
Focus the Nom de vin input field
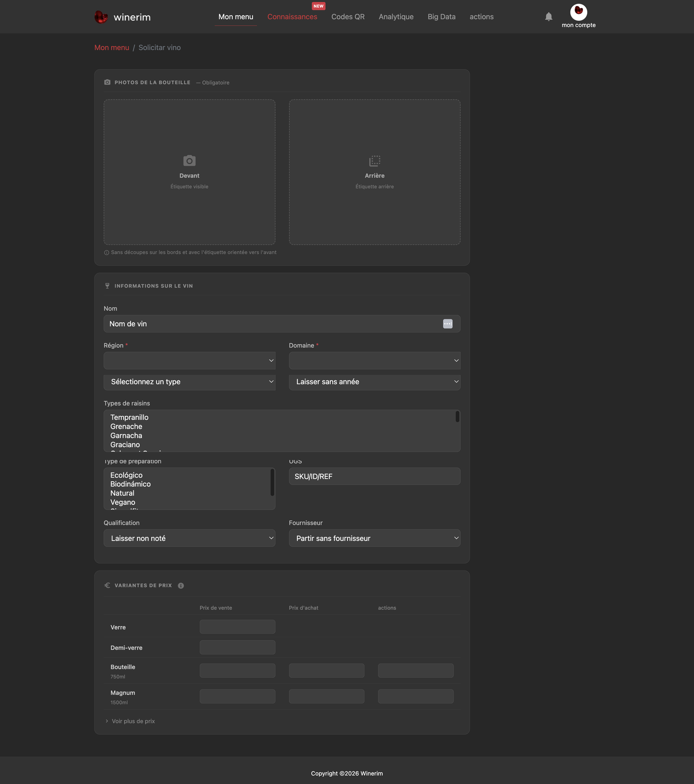[x=282, y=324]
